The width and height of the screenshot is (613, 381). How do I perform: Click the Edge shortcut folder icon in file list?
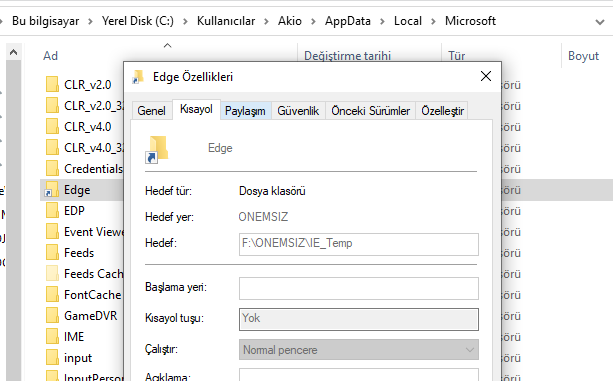(52, 190)
